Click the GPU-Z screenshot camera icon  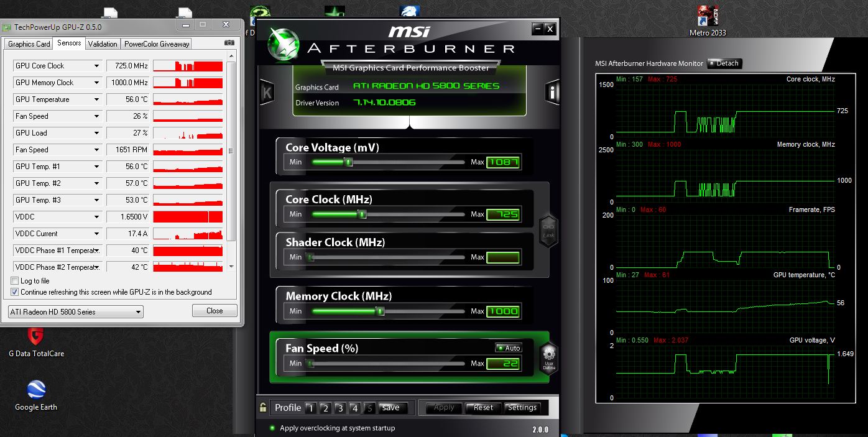point(229,43)
